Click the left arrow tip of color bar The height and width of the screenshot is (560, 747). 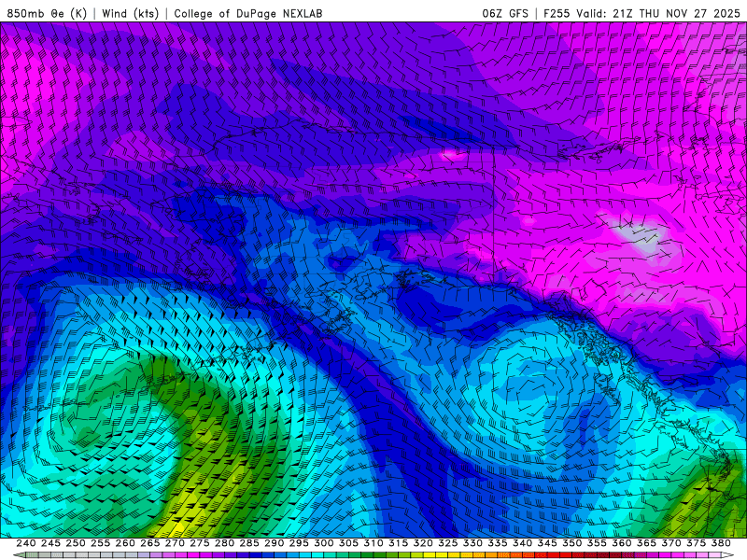18,555
